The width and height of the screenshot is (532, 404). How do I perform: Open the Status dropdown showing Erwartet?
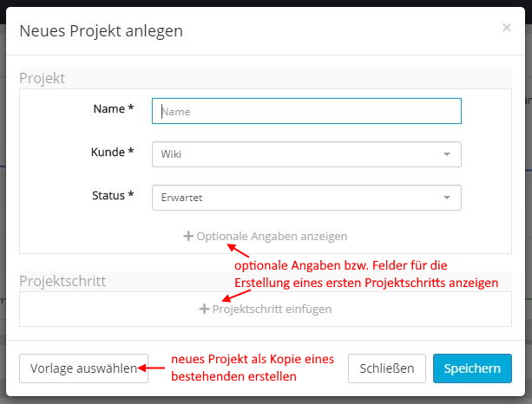click(295, 198)
